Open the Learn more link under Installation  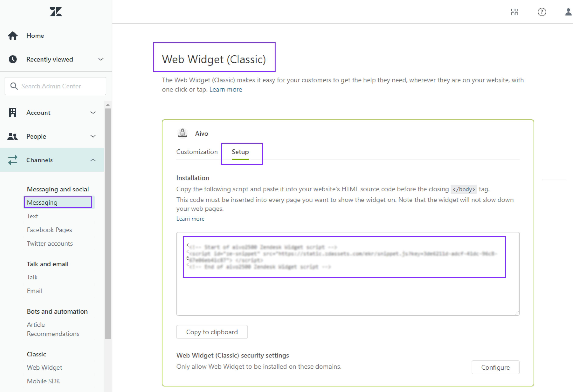coord(190,218)
